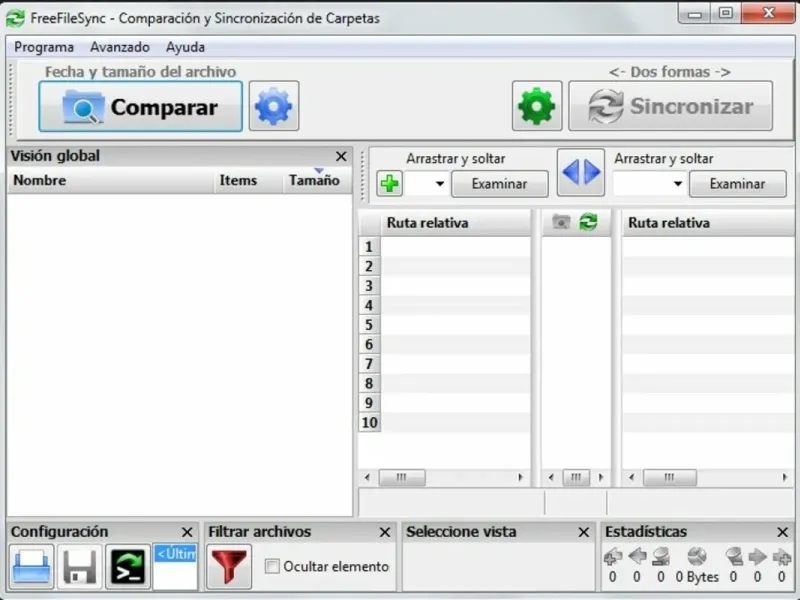Click middle grid horizontal scrollbar thumb
Image resolution: width=800 pixels, height=600 pixels.
576,478
